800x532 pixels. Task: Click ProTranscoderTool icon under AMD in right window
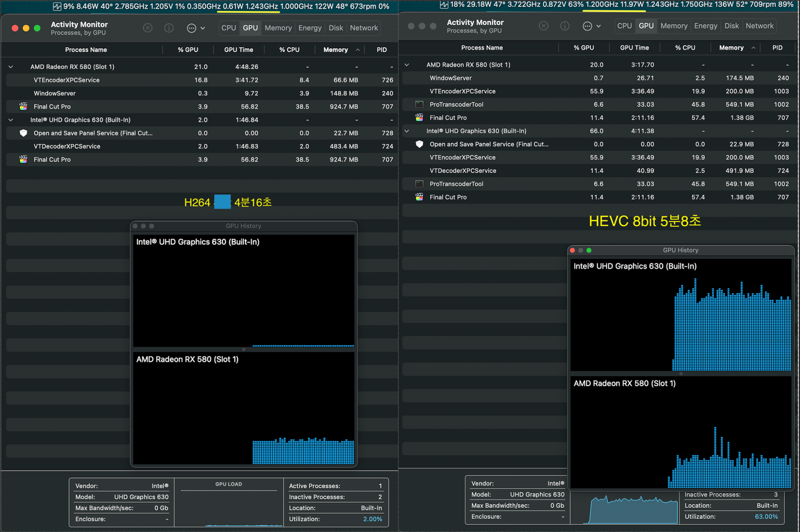(x=419, y=105)
